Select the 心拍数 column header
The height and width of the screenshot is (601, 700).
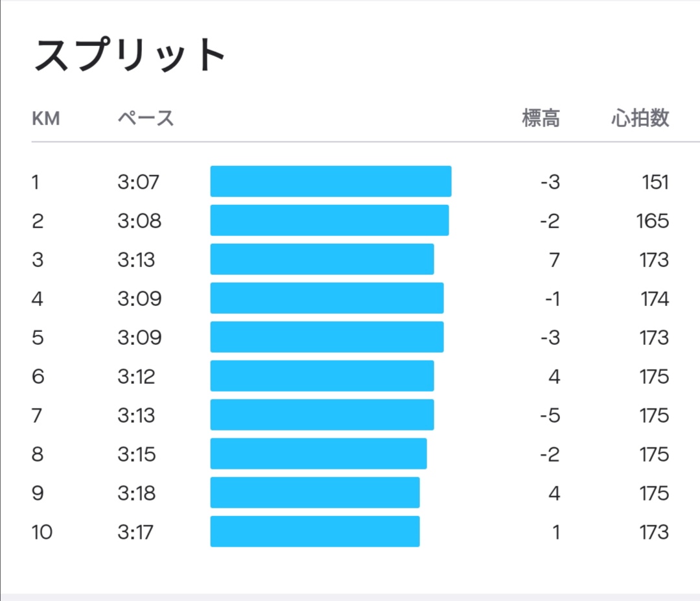click(x=640, y=119)
